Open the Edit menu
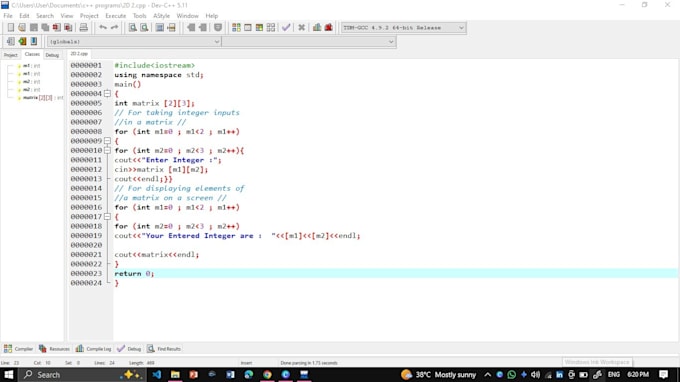Screen dimensions: 680x382 pos(24,16)
